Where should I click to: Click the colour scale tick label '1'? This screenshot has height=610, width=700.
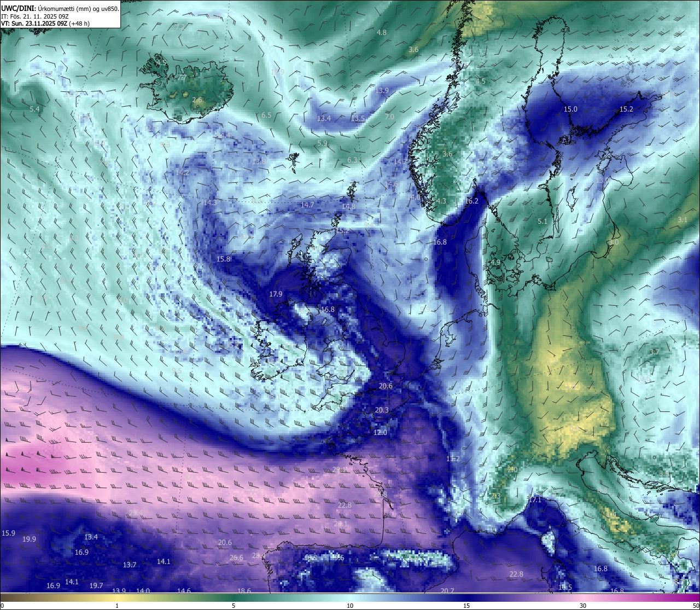tap(117, 606)
